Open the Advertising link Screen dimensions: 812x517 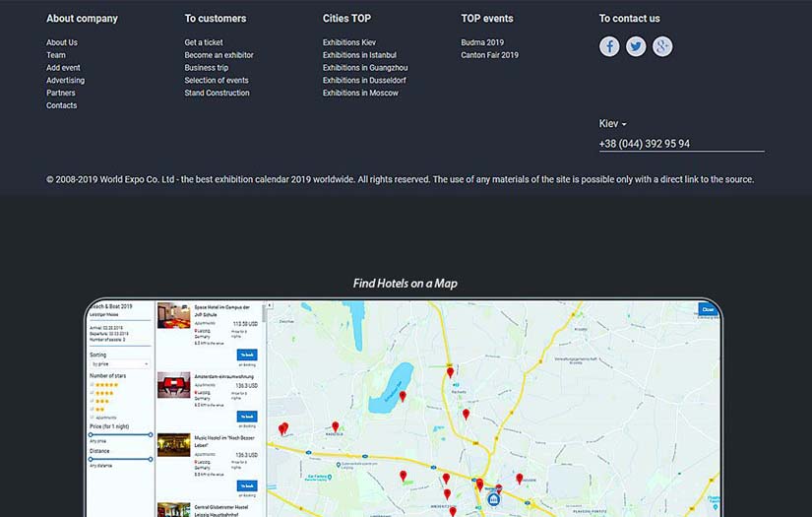pyautogui.click(x=65, y=81)
